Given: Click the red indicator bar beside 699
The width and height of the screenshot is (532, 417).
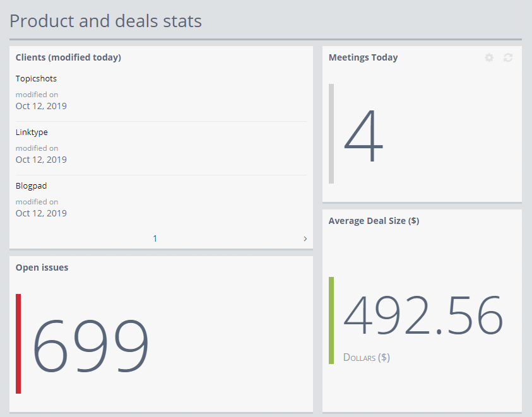Looking at the screenshot, I should 18,344.
